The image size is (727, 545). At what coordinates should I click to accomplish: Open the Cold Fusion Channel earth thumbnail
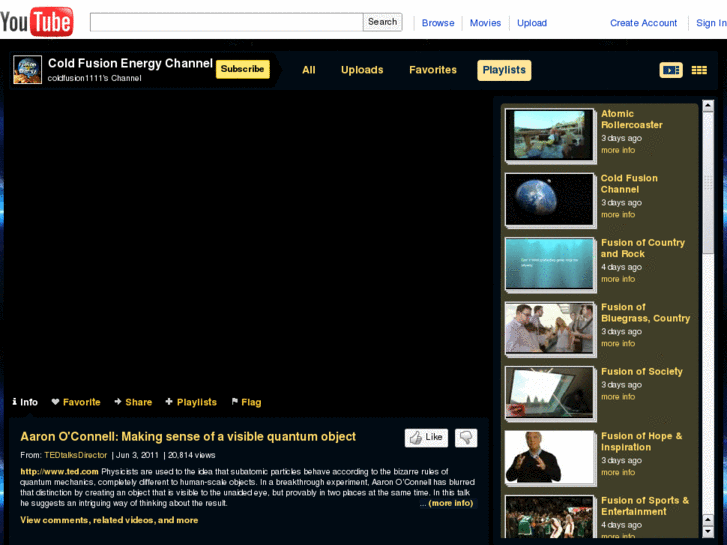[x=549, y=199]
